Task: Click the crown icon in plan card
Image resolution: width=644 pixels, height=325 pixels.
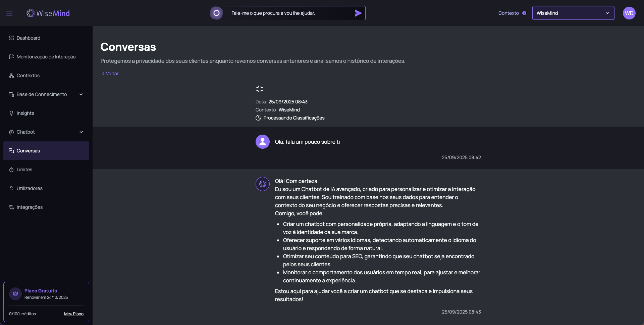Action: [x=15, y=294]
